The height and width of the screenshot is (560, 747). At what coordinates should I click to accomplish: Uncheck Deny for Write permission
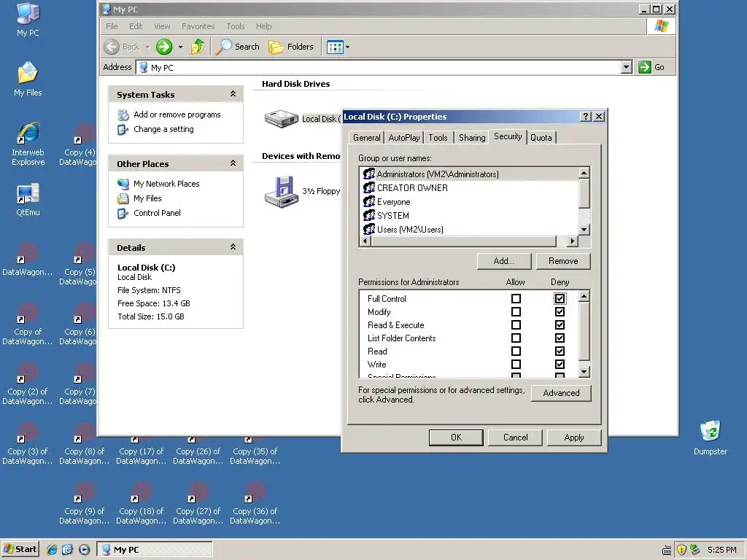pos(560,365)
